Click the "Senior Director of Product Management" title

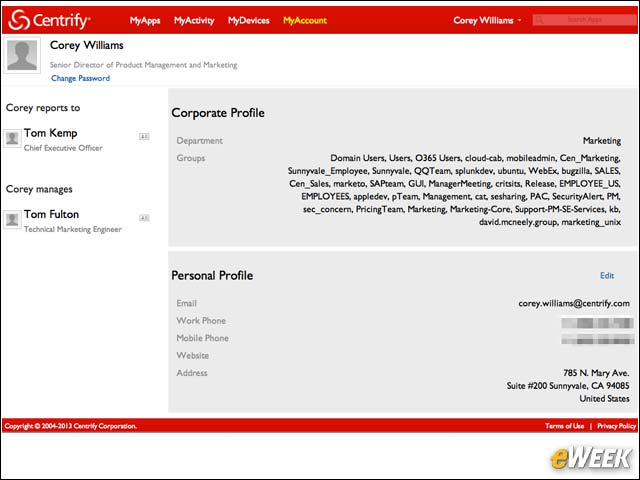(x=143, y=64)
